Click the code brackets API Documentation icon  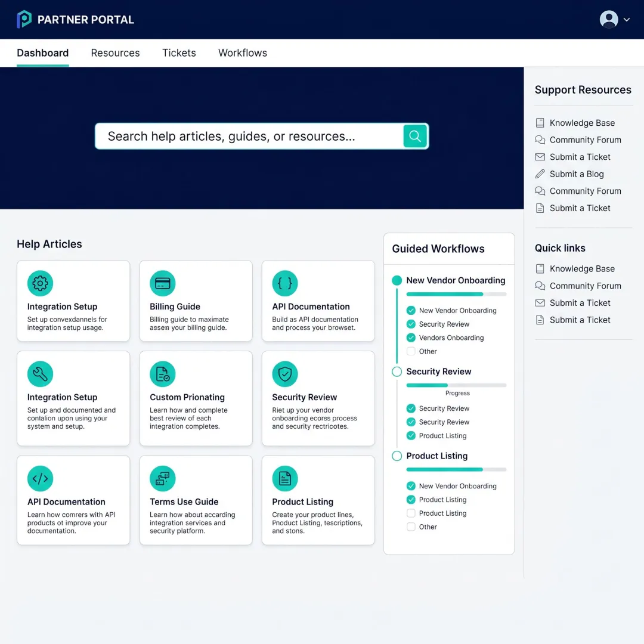pos(40,478)
